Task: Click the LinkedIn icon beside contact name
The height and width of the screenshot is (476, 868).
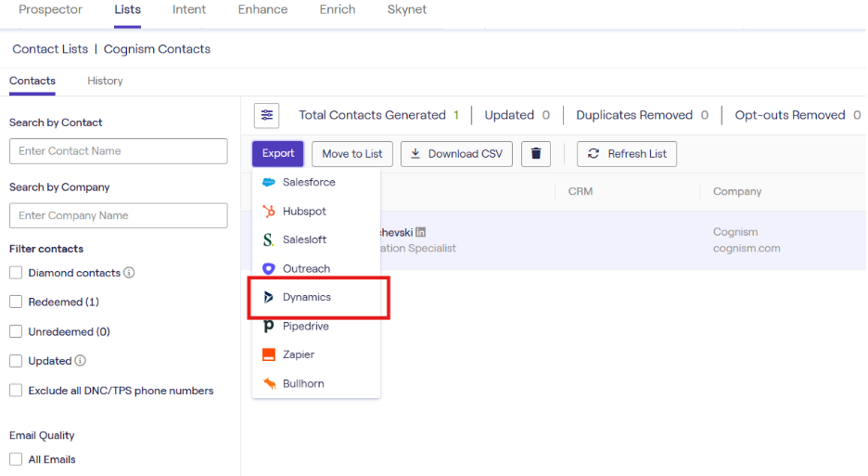Action: click(420, 232)
